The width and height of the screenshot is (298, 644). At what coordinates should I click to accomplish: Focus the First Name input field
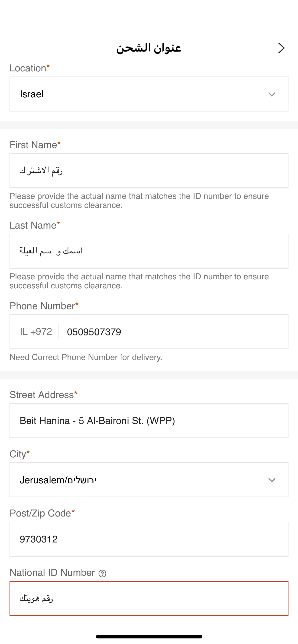[x=149, y=170]
